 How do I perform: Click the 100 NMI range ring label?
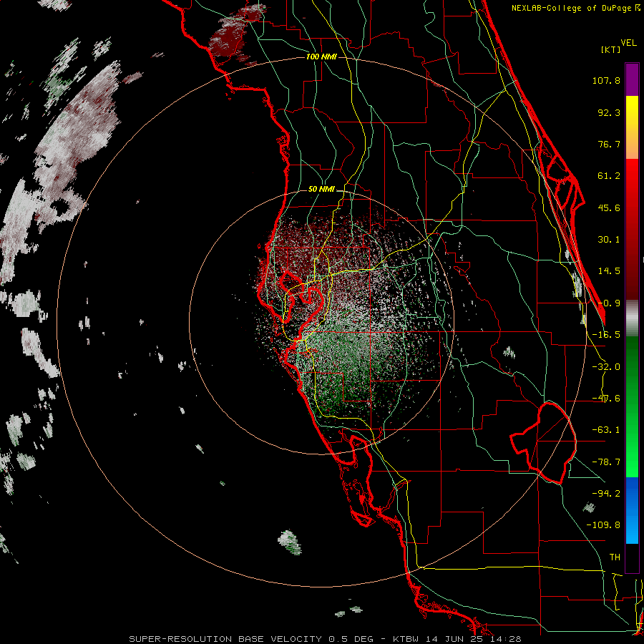321,57
